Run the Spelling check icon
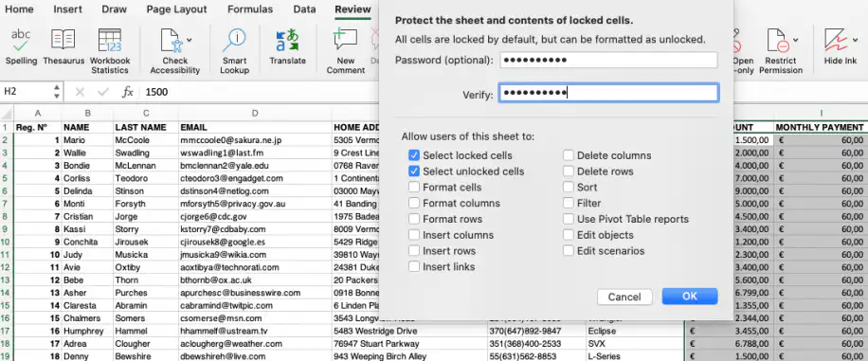Viewport: 868px width, 361px height. [x=21, y=41]
